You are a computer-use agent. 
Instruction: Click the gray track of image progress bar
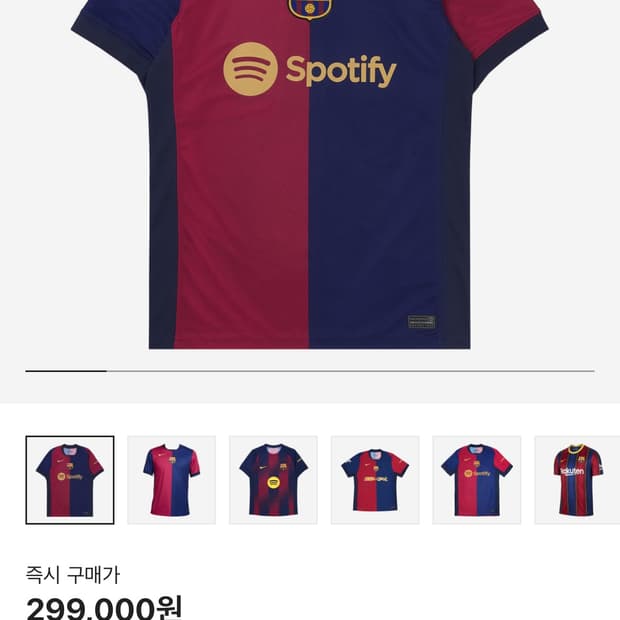coord(350,371)
